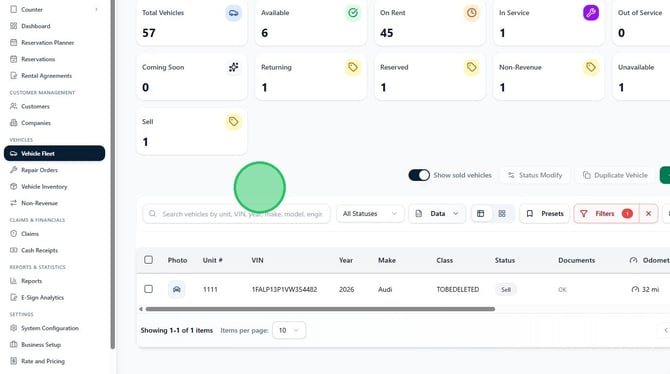Check the row checkbox for unit 1111
Screen dimensions: 670x374
tap(148, 289)
